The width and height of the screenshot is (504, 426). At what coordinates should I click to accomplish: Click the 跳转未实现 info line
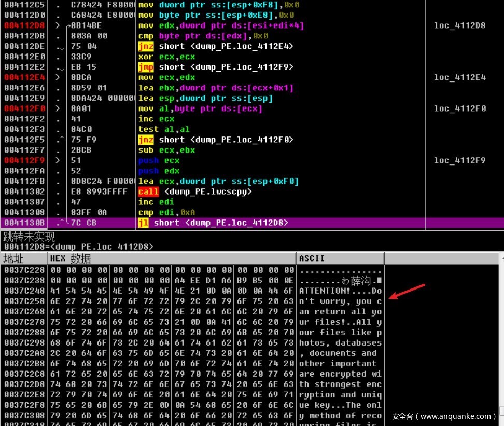(x=29, y=237)
